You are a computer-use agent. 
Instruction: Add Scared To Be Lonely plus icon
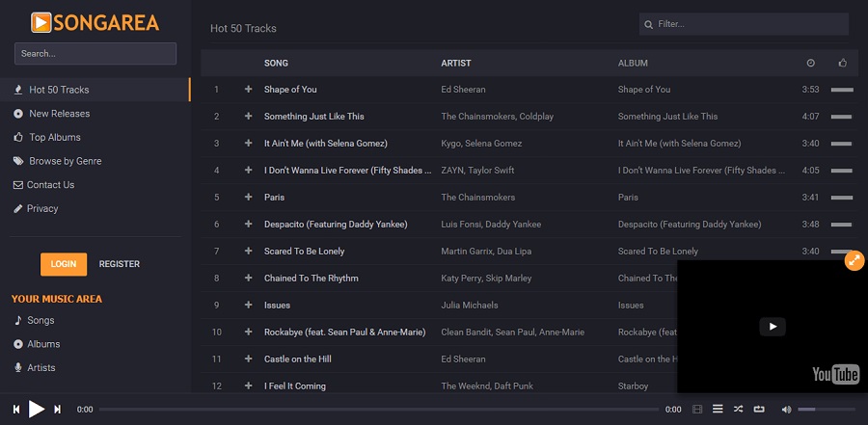(x=248, y=252)
